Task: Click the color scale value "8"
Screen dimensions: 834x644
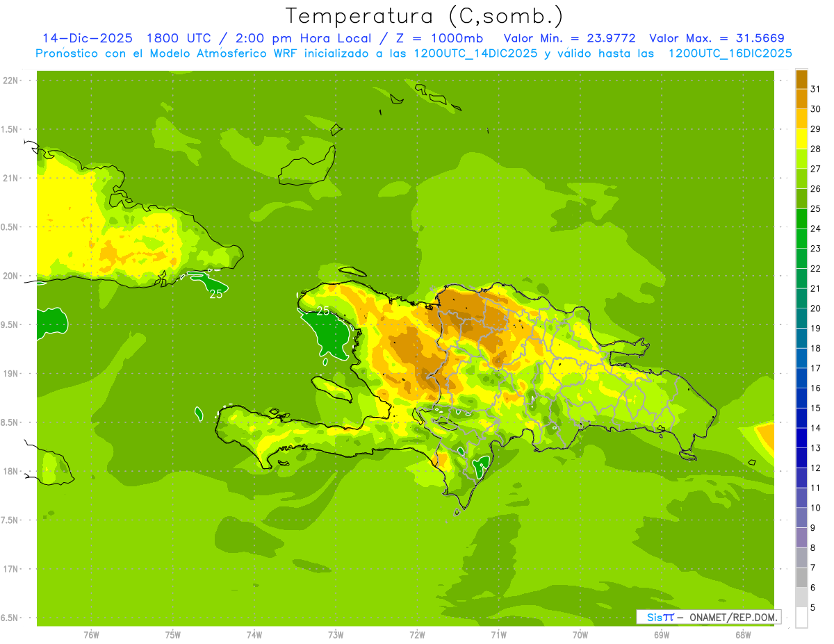Action: pyautogui.click(x=813, y=548)
